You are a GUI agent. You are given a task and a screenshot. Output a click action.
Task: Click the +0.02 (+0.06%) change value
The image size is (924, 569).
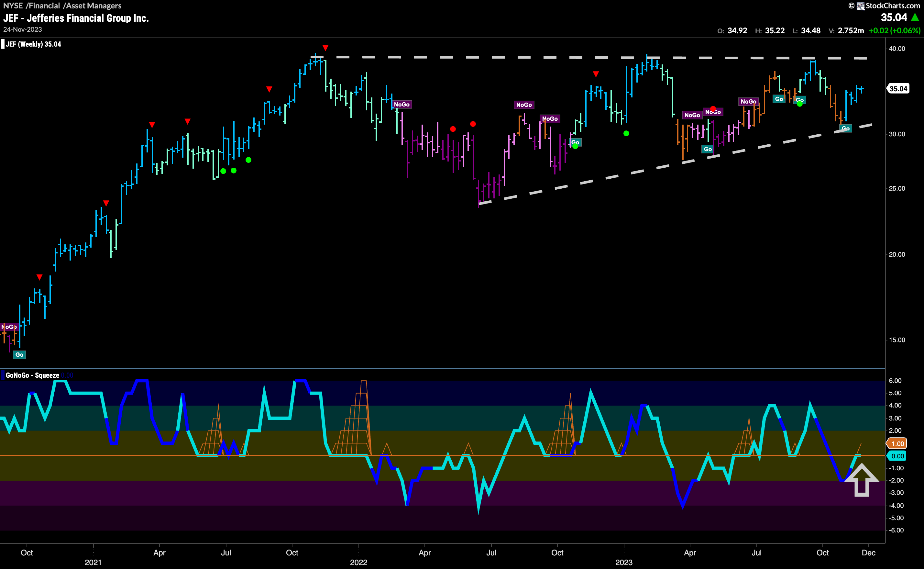pos(894,30)
